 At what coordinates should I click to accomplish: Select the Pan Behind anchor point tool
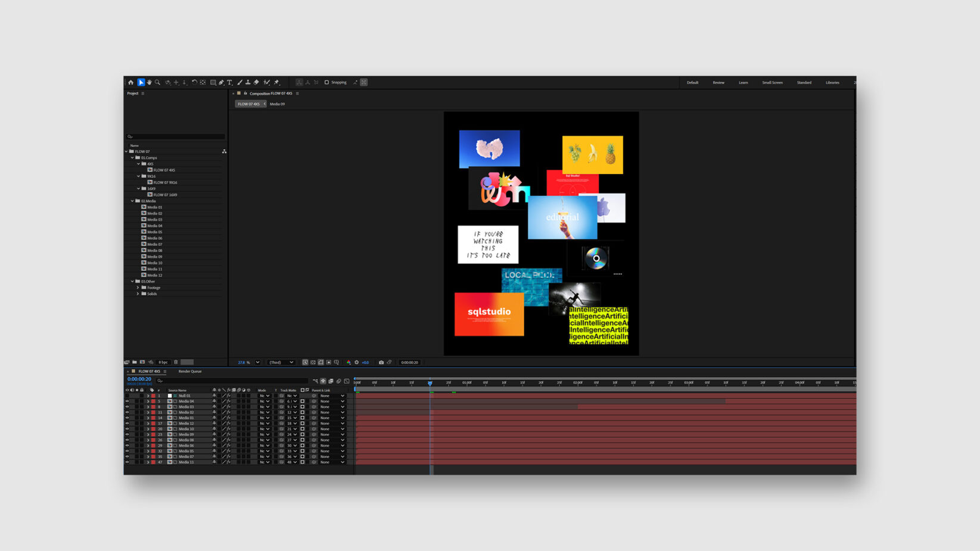[203, 83]
